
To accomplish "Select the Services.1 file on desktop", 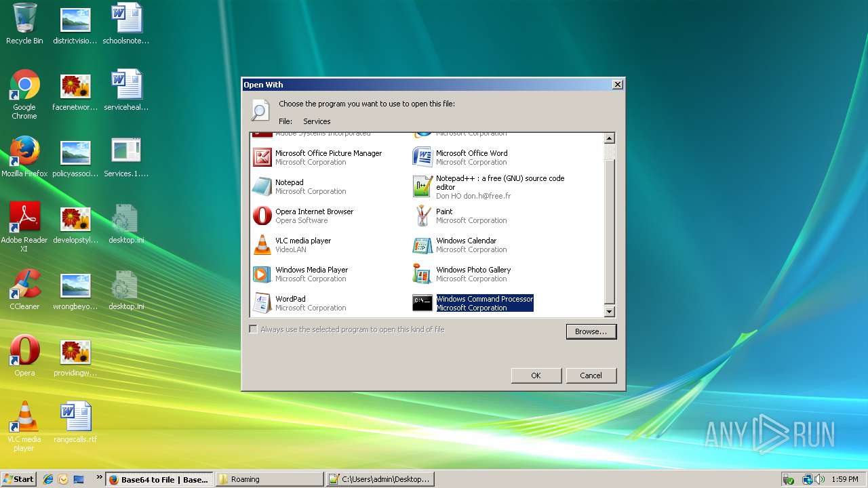I will click(126, 157).
